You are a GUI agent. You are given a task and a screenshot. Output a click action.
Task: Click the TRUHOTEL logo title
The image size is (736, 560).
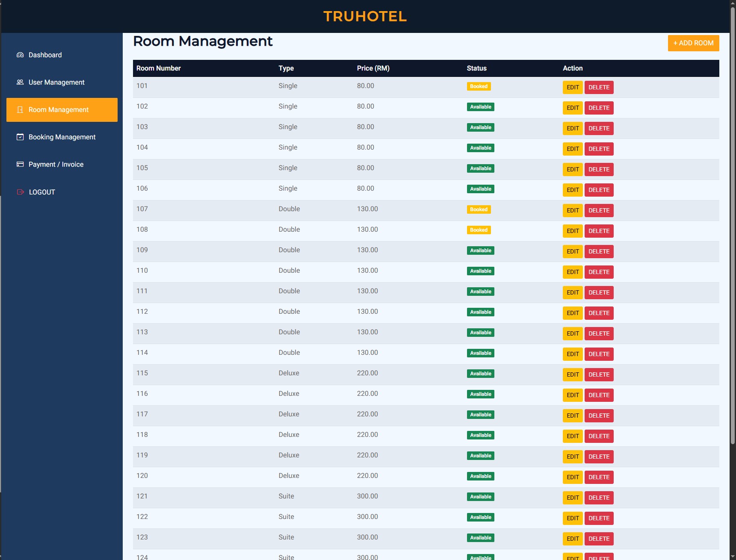[x=365, y=17]
